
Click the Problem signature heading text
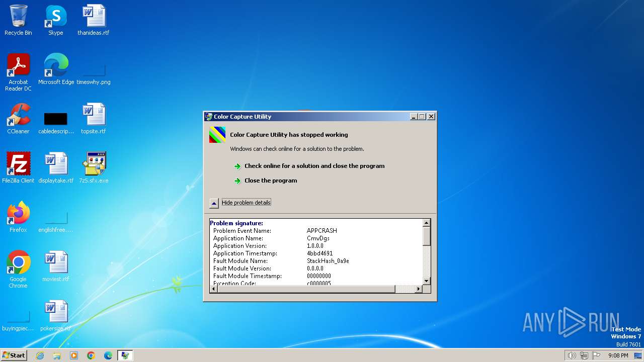tap(236, 223)
